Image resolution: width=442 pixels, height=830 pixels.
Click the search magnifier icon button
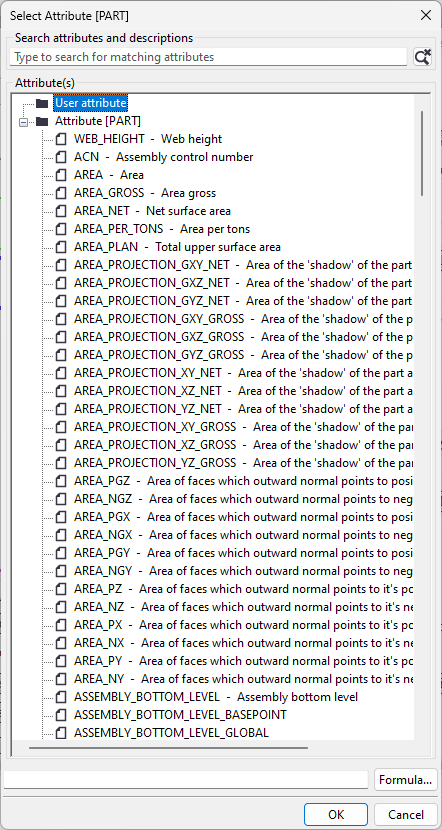pyautogui.click(x=422, y=57)
